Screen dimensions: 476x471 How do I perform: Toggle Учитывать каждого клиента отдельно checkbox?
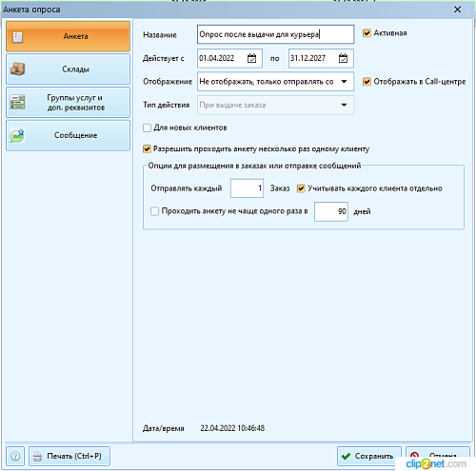301,188
